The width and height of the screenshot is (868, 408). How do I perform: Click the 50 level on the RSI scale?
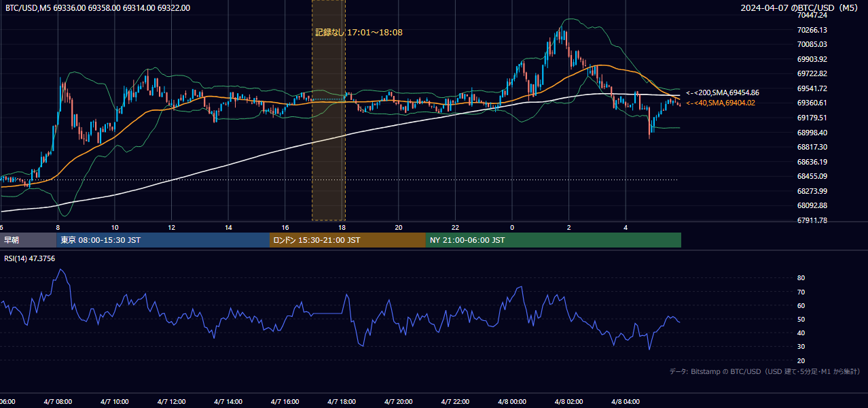801,319
